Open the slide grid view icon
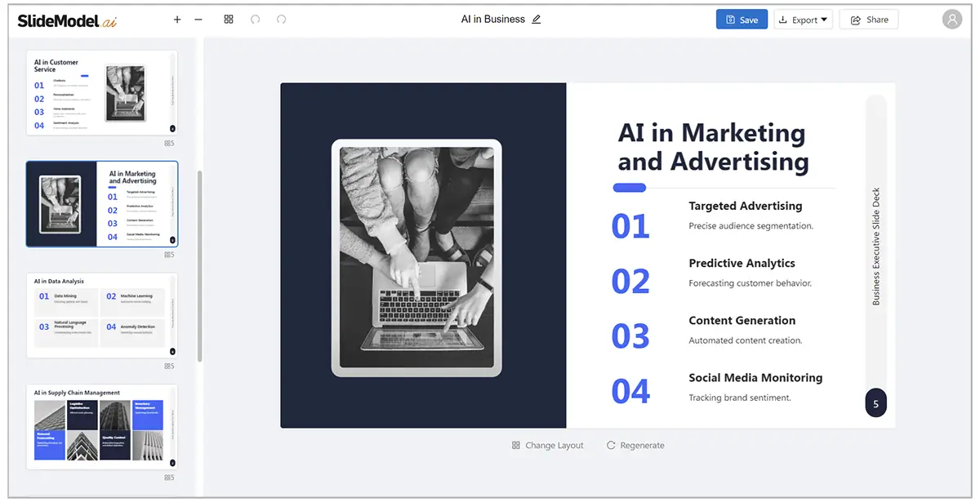The height and width of the screenshot is (502, 980). tap(229, 19)
